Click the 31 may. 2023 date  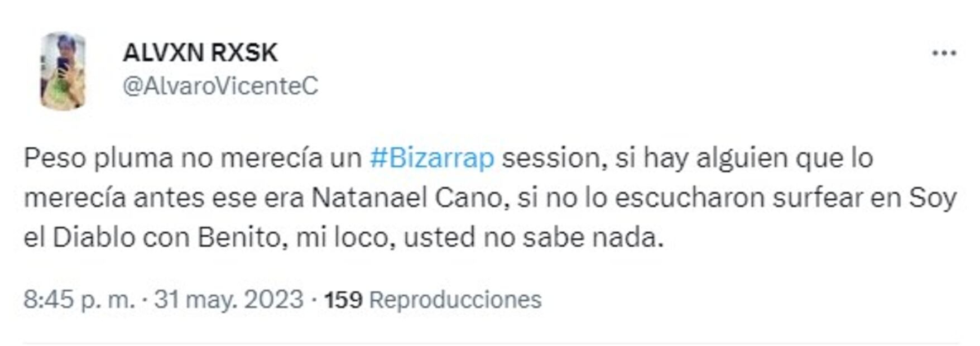click(x=229, y=300)
